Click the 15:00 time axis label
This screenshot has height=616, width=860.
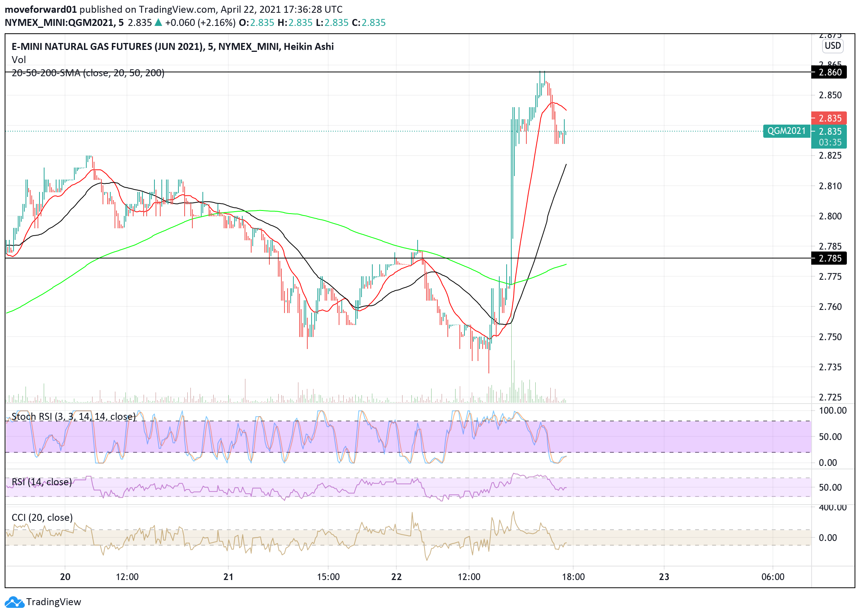click(x=328, y=577)
